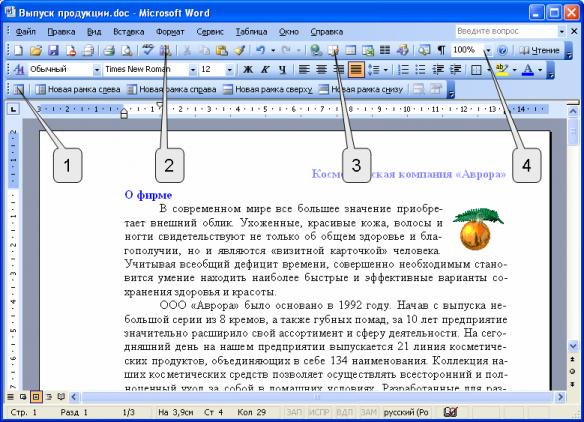Open a file with the folder icon
This screenshot has width=584, height=422.
click(36, 50)
